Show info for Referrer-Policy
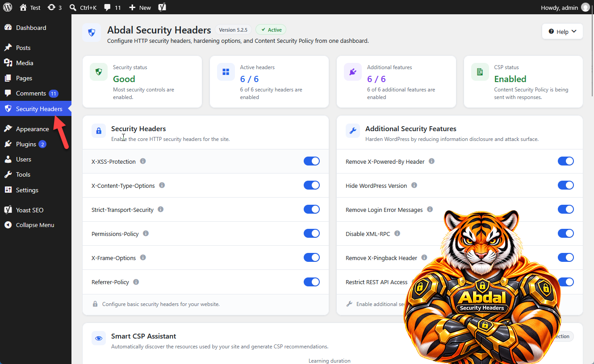Image resolution: width=594 pixels, height=364 pixels. tap(136, 281)
